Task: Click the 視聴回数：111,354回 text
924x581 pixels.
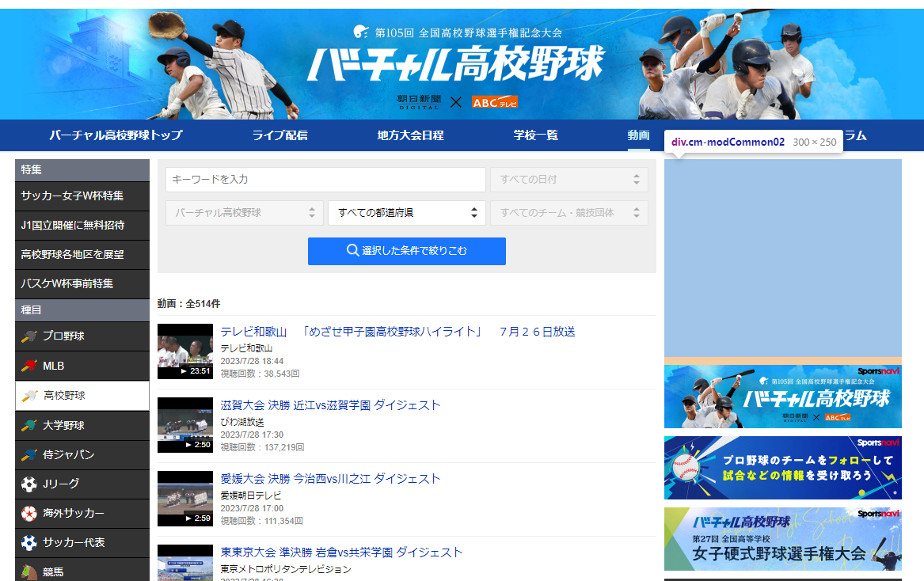Action: click(261, 522)
